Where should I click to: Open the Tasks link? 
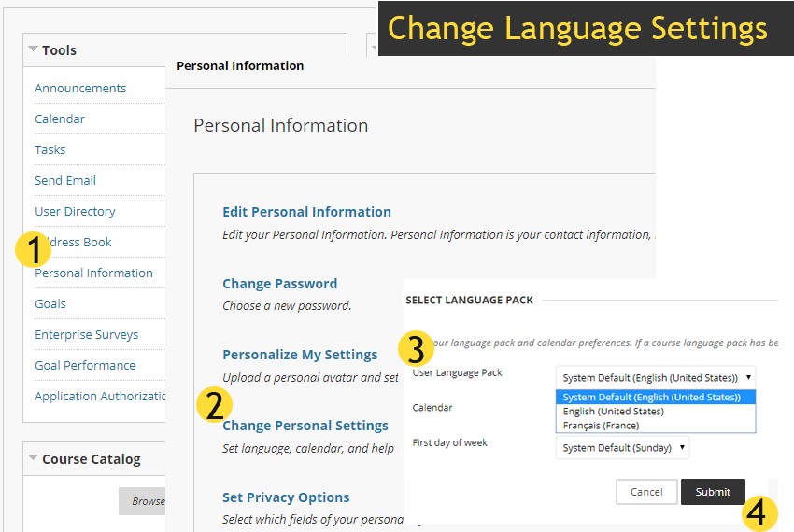(x=50, y=150)
